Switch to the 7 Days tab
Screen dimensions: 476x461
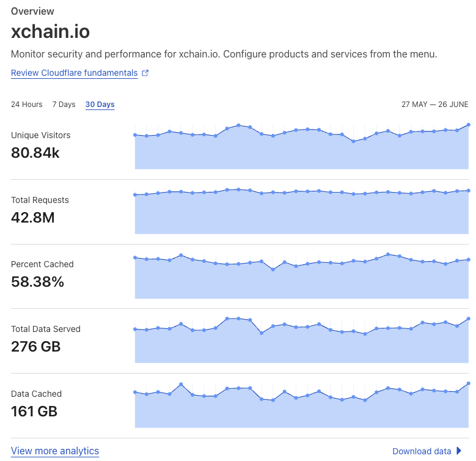[x=64, y=105]
